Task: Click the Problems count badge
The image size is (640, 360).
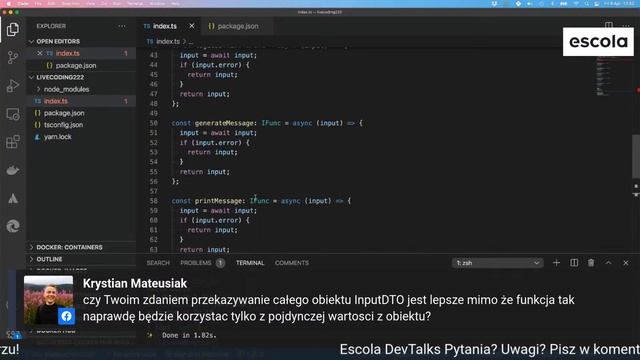Action: 220,263
